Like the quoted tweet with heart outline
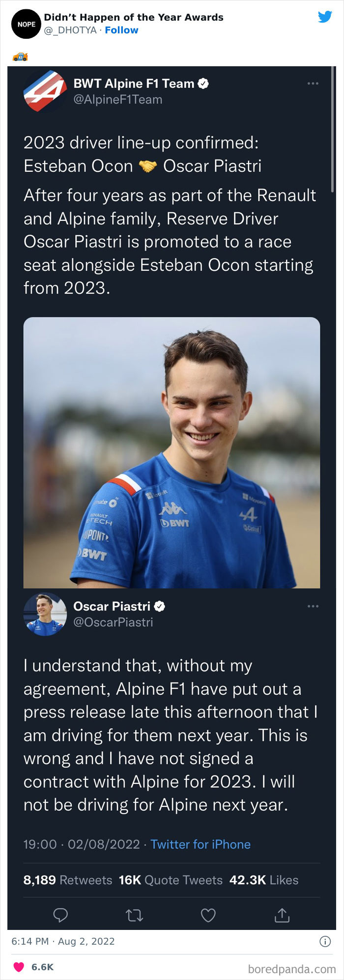Viewport: 344px width, 980px height. click(x=208, y=915)
